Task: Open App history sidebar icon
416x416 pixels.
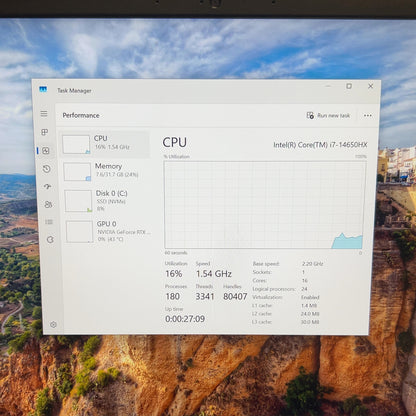Action: 46,169
